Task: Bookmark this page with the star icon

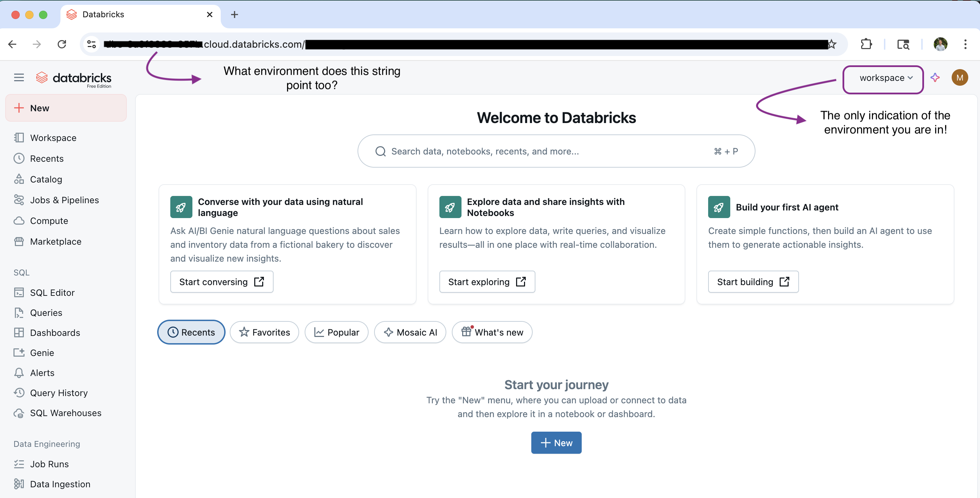Action: [x=831, y=44]
